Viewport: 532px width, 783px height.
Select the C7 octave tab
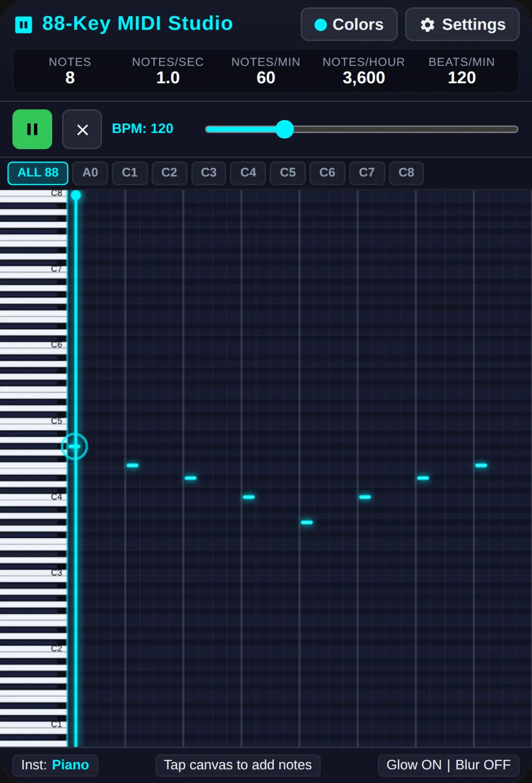(x=367, y=173)
